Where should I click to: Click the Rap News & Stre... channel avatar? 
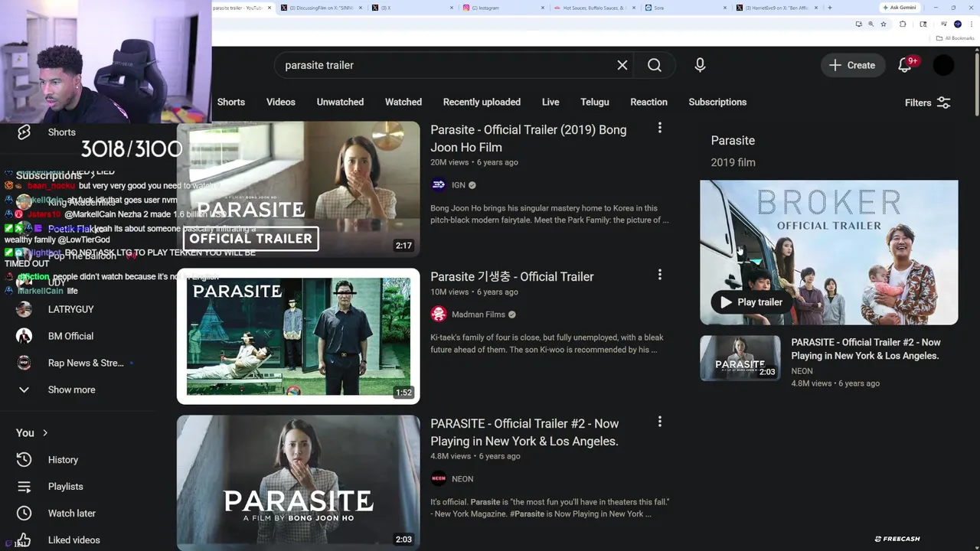pos(24,363)
